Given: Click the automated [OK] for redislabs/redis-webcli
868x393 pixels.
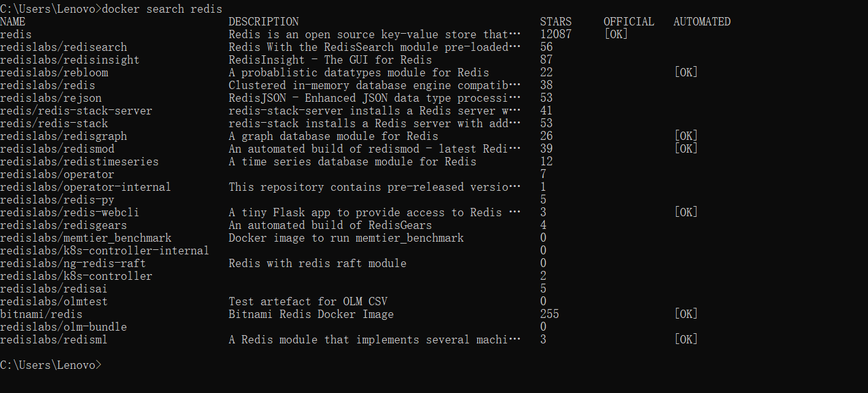Looking at the screenshot, I should pyautogui.click(x=686, y=212).
